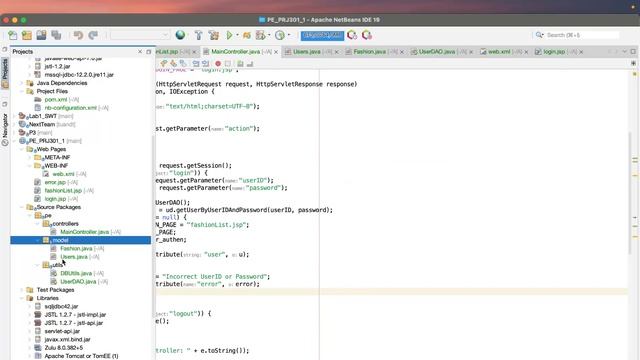Select fashionList.jsp in the tree
This screenshot has height=360, width=640.
pyautogui.click(x=63, y=191)
